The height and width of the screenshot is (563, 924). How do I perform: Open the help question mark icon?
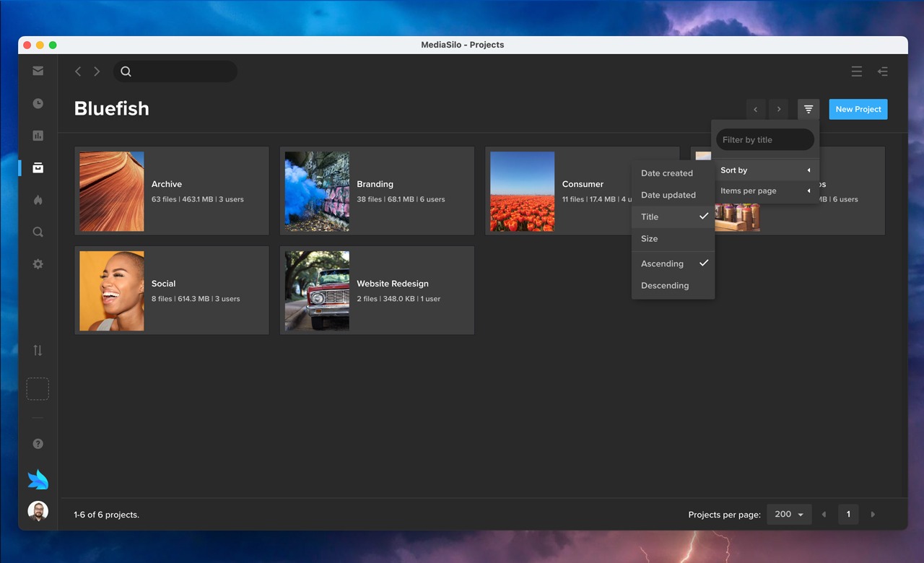pyautogui.click(x=38, y=444)
